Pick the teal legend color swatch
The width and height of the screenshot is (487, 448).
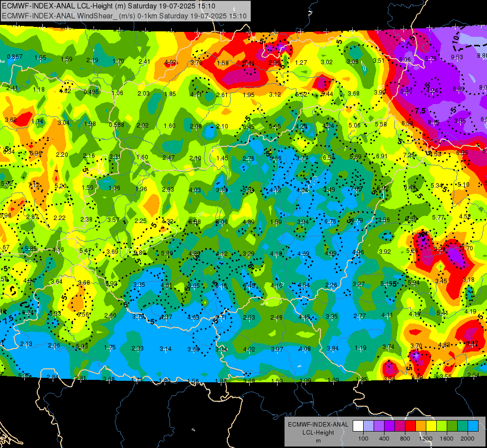click(463, 426)
